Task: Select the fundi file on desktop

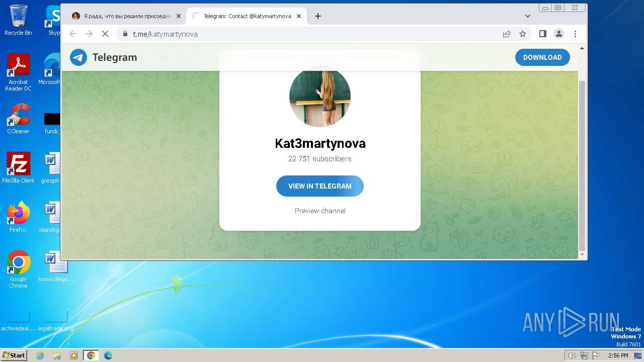Action: click(52, 124)
